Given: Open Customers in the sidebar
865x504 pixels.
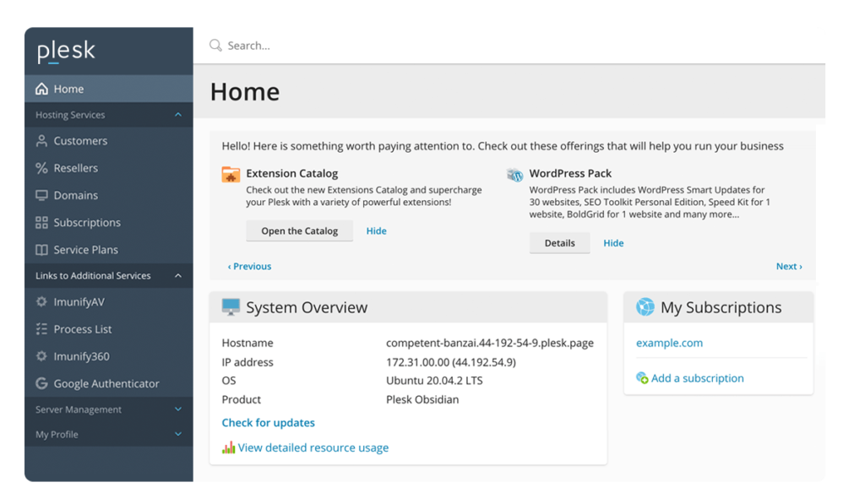Looking at the screenshot, I should (80, 141).
